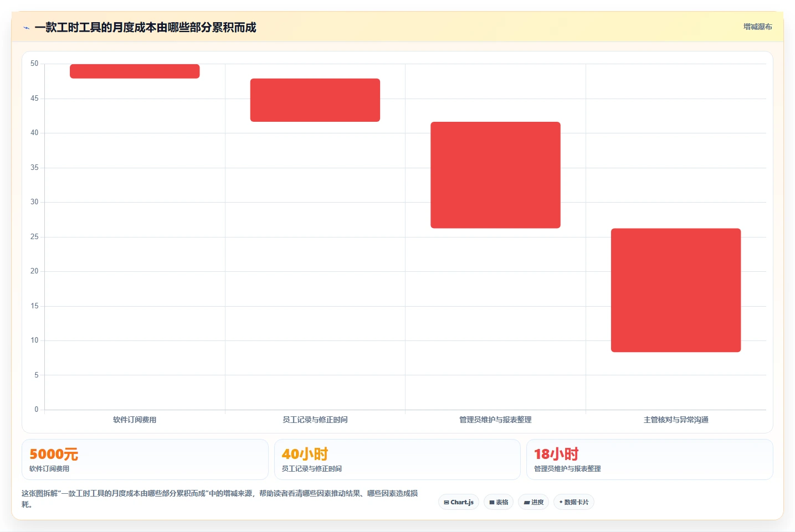Select the 管理员维护与报表整理 waterfall bar

pyautogui.click(x=495, y=175)
